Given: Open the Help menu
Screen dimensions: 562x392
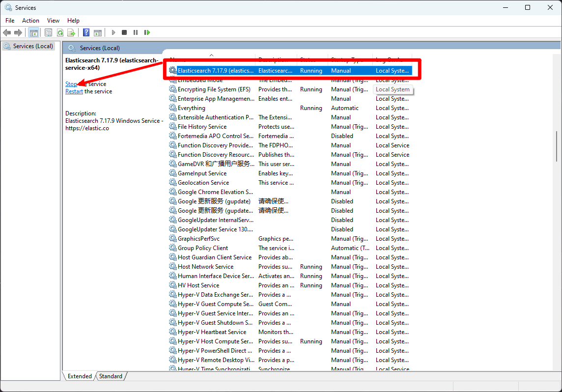Looking at the screenshot, I should click(x=73, y=21).
